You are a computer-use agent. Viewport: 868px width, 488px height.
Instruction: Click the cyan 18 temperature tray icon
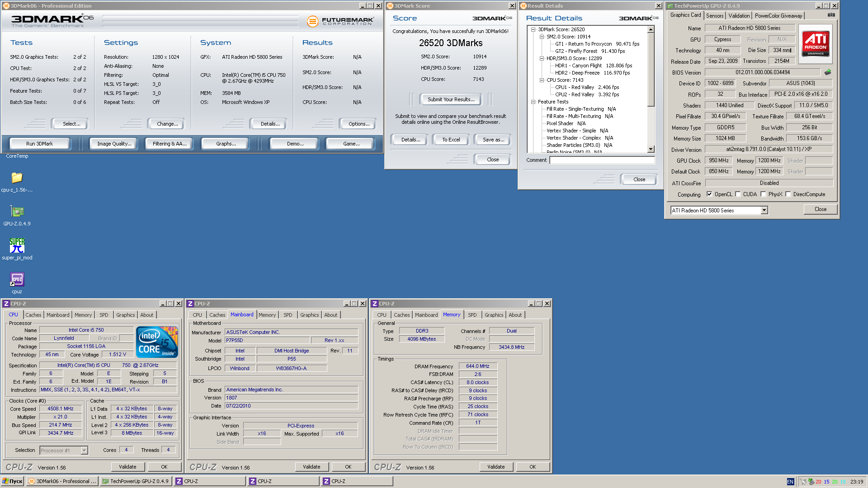843,482
